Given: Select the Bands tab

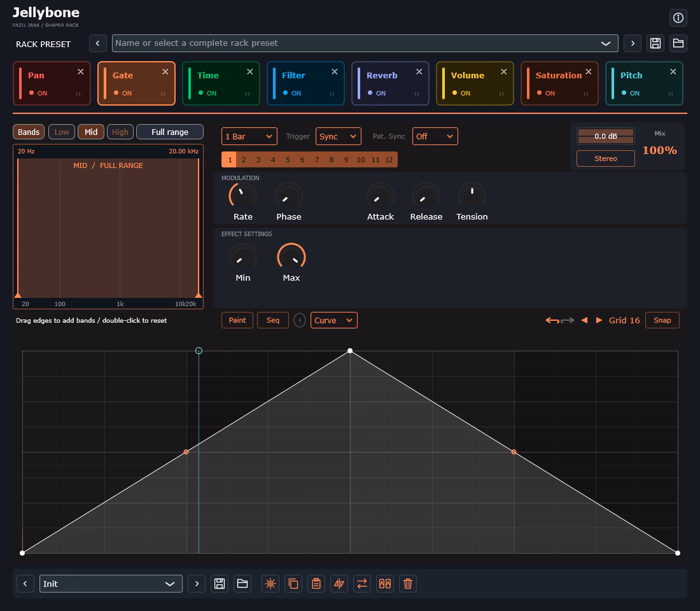Looking at the screenshot, I should coord(29,132).
